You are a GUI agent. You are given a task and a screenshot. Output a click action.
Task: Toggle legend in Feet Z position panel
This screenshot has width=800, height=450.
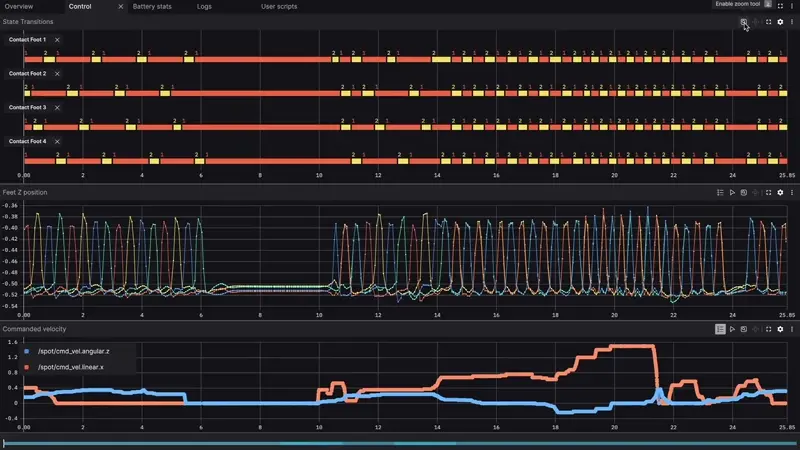pos(720,192)
